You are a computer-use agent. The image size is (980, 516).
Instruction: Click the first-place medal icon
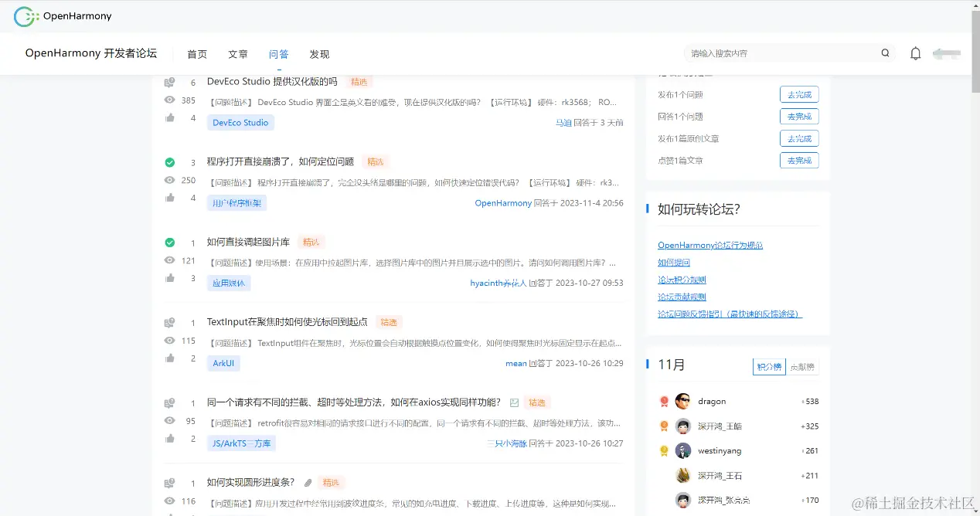(x=664, y=401)
